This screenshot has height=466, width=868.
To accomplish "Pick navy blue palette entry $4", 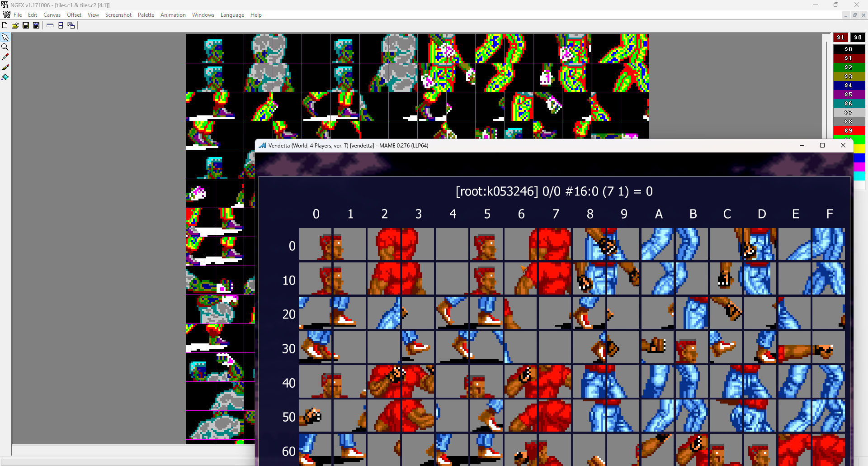I will [849, 85].
